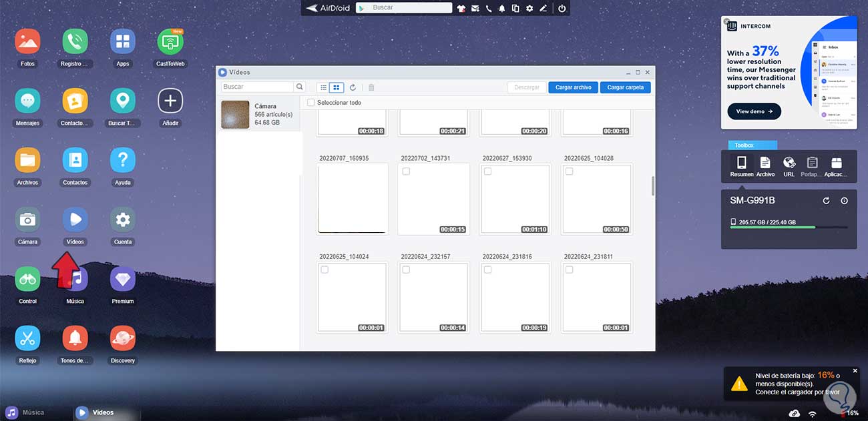Click the trash delete icon in Vídeos toolbar
This screenshot has height=421, width=868.
pos(371,87)
